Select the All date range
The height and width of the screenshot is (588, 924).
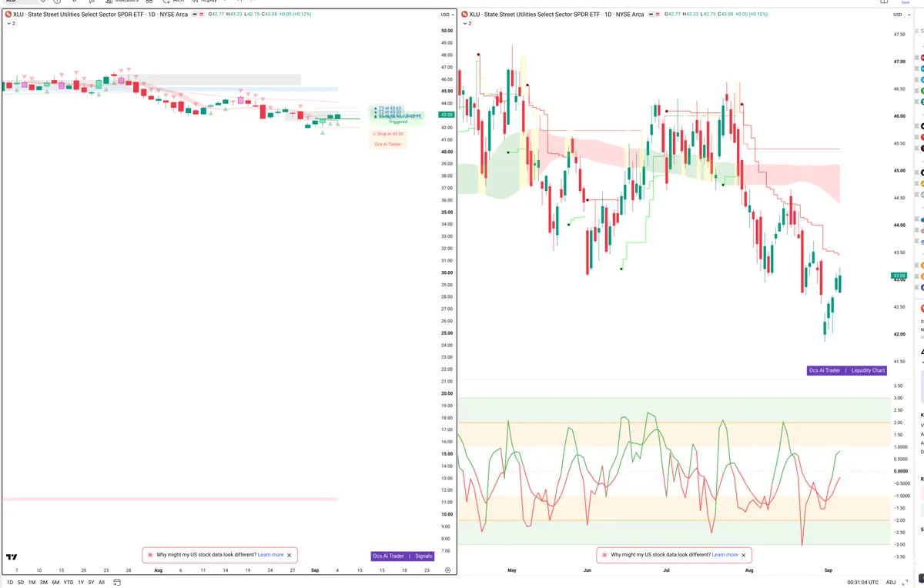tap(102, 583)
